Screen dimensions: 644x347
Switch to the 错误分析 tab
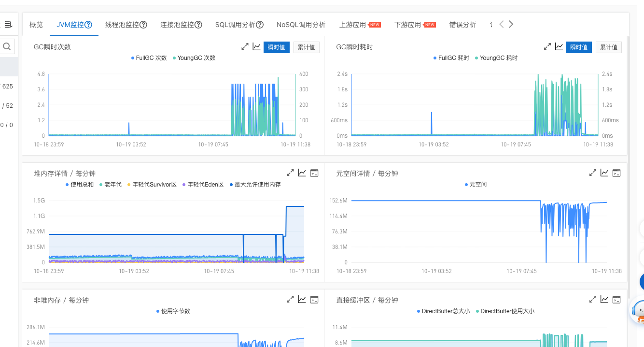click(x=462, y=25)
